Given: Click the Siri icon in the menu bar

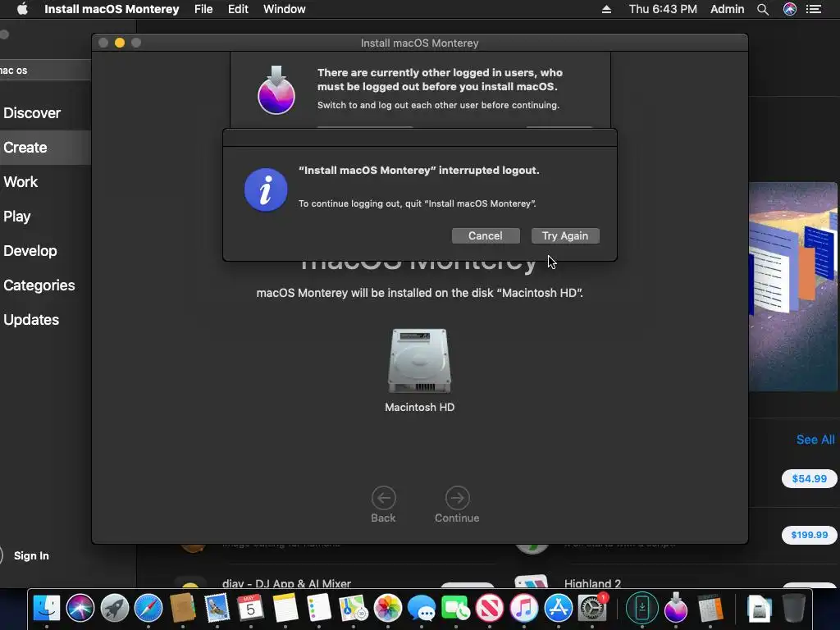Looking at the screenshot, I should [790, 9].
